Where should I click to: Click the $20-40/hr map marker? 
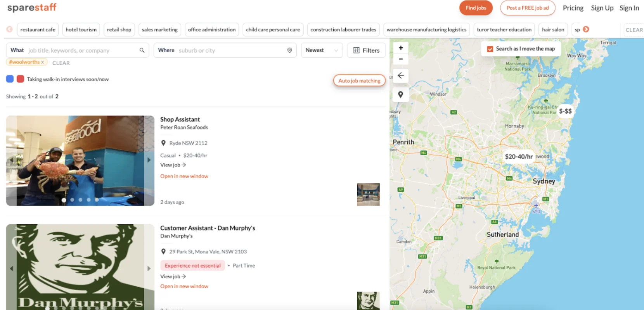pos(519,157)
